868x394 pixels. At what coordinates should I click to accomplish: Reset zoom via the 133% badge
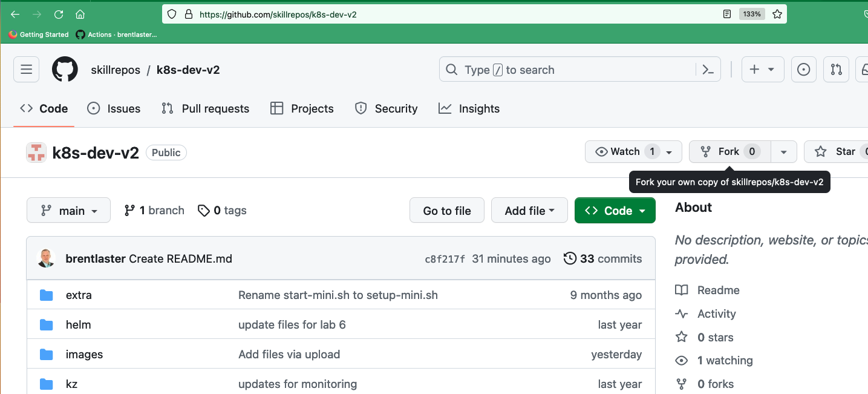pos(752,14)
